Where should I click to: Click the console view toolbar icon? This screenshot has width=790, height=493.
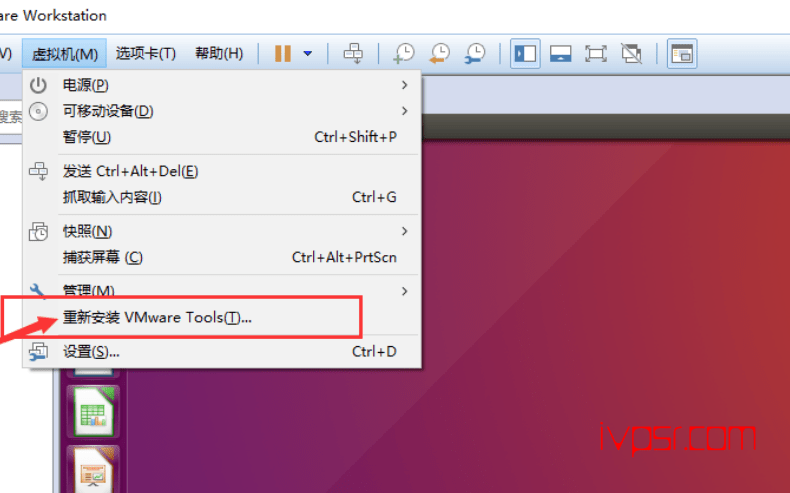point(682,53)
